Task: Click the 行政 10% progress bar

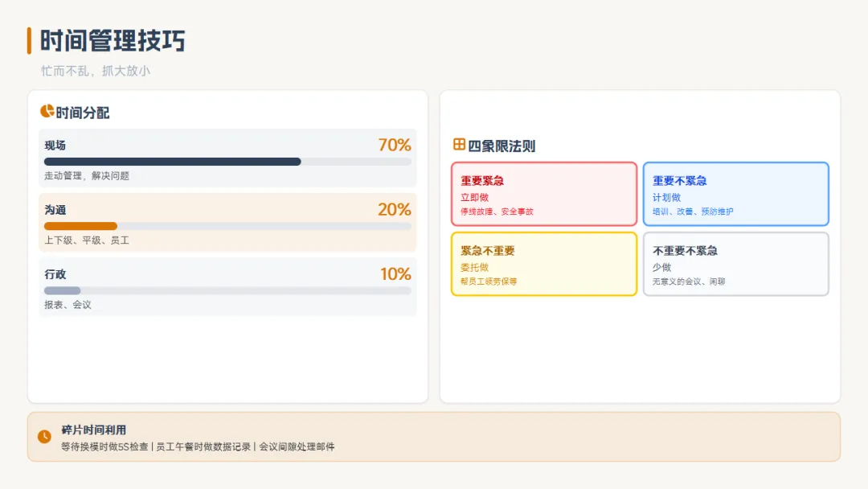Action: [227, 290]
